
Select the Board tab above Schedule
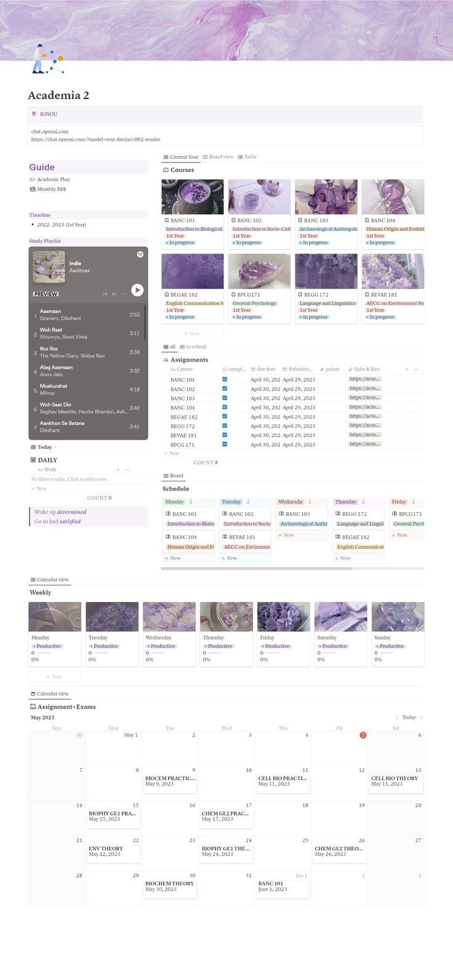point(174,476)
